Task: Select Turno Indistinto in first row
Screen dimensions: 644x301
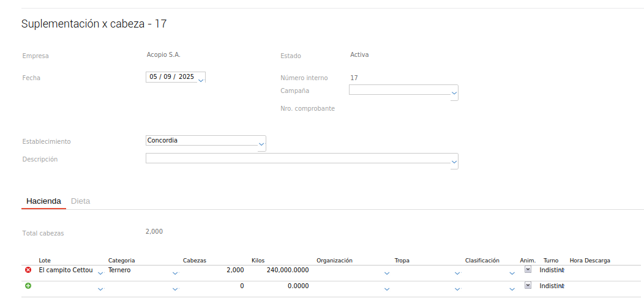Action: [x=551, y=270]
